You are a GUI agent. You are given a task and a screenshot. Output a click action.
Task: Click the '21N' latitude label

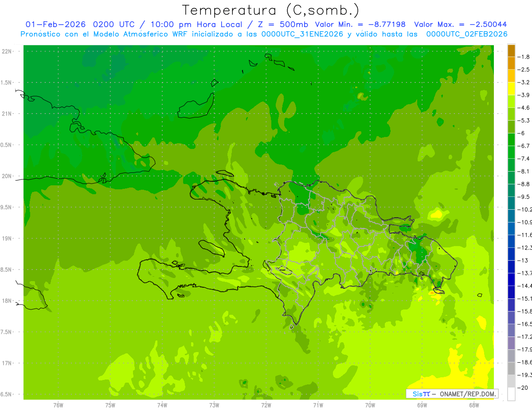[7, 114]
